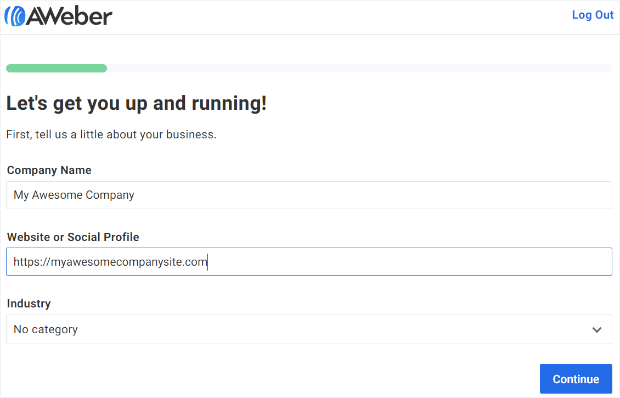This screenshot has width=620, height=398.
Task: Click the typed myawesomecompanysite.com URL text
Action: point(110,262)
